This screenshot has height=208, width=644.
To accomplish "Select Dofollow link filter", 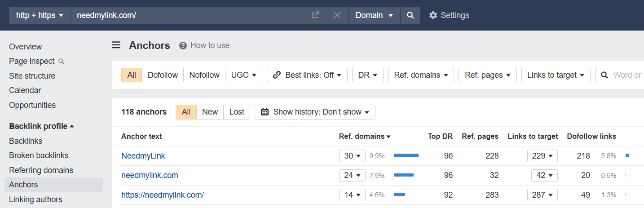I will (163, 75).
